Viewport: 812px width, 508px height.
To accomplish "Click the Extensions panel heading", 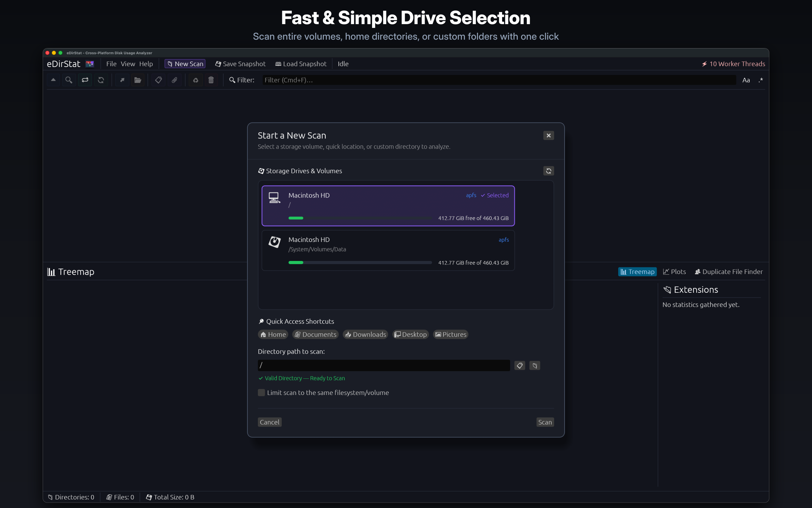I will (x=691, y=290).
